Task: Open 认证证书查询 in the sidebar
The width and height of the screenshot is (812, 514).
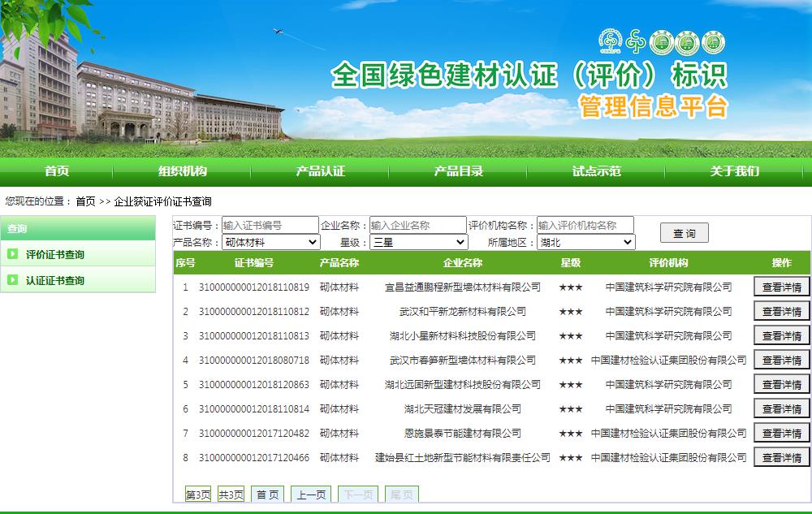Action: point(55,280)
